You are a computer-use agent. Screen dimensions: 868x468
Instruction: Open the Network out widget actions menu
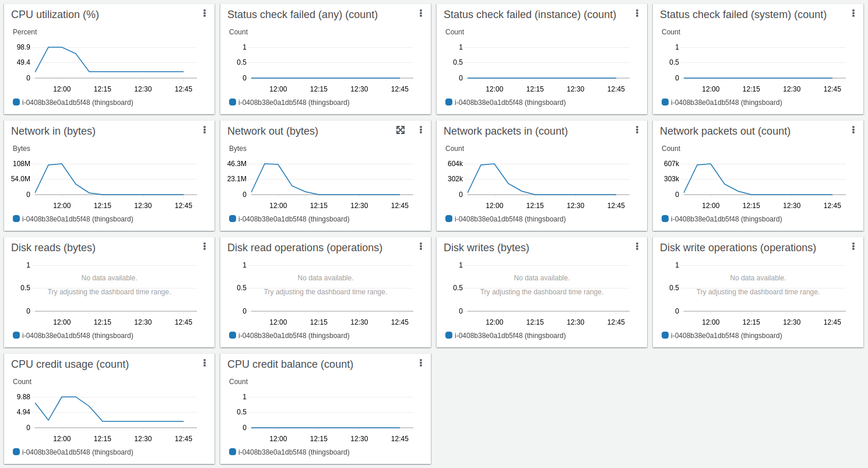421,130
